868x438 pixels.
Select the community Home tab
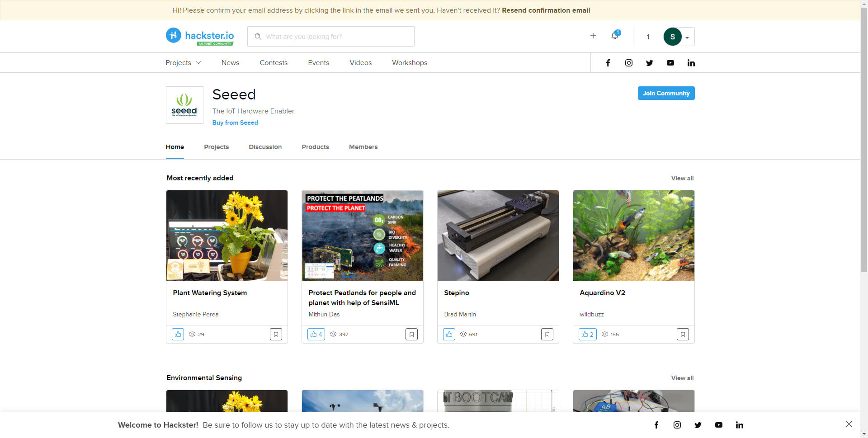[x=175, y=147]
